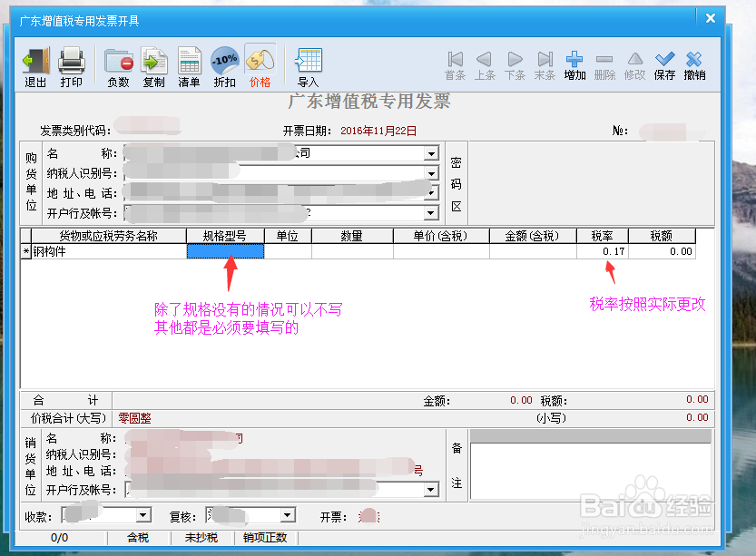Select the row marker for 钢构件
756x556 pixels.
point(26,251)
